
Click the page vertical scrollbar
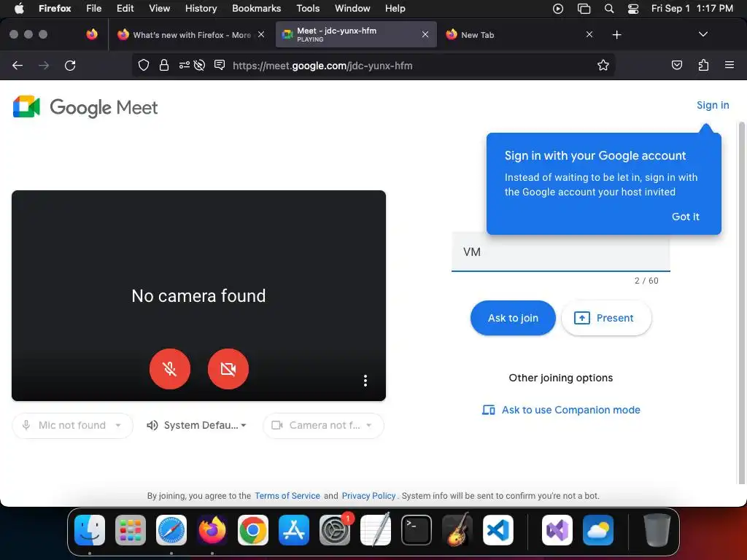[x=741, y=303]
